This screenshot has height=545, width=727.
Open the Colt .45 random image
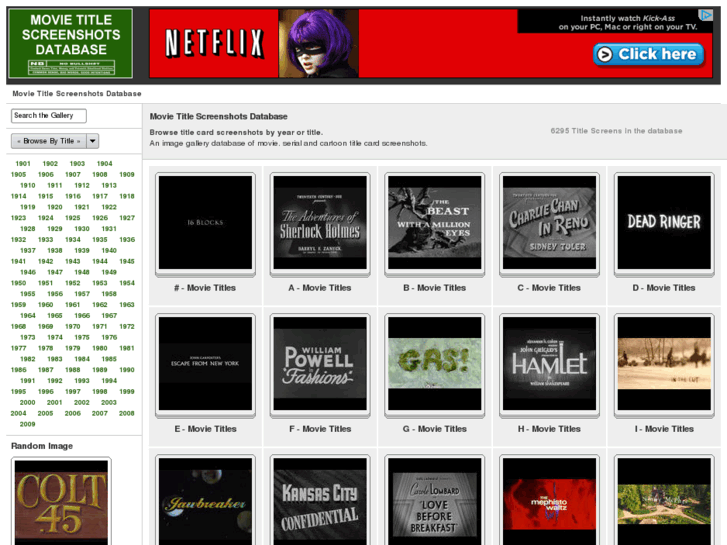tap(61, 502)
